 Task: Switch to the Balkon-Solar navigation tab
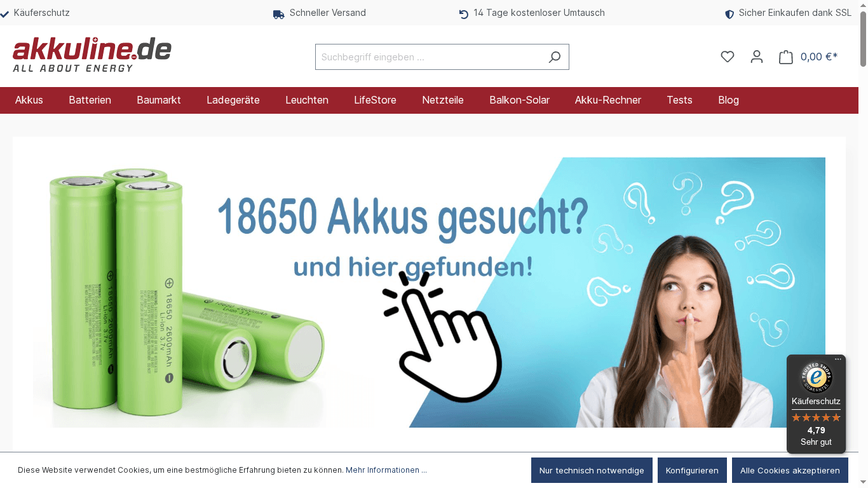pos(519,100)
